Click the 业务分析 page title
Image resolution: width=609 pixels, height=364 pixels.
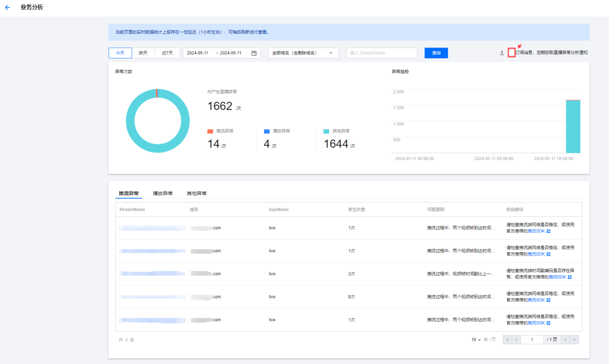[x=32, y=8]
